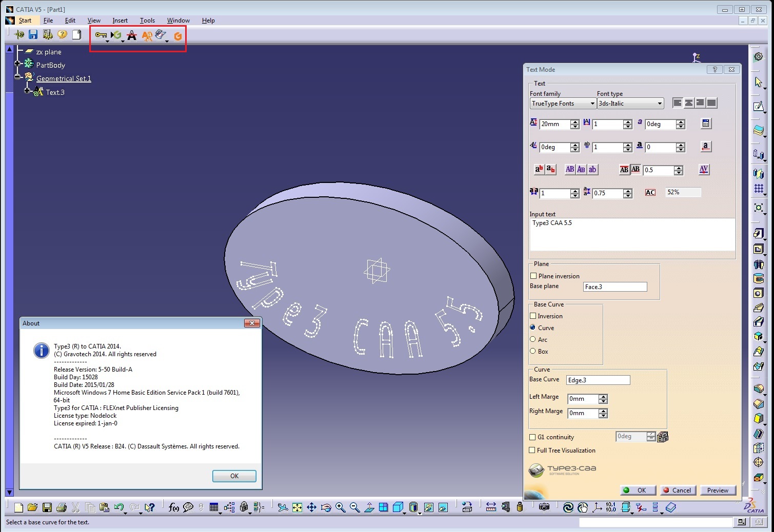Viewport: 774px width, 532px height.
Task: Click the formula f(x) icon in bottom toolbar
Action: tap(174, 507)
